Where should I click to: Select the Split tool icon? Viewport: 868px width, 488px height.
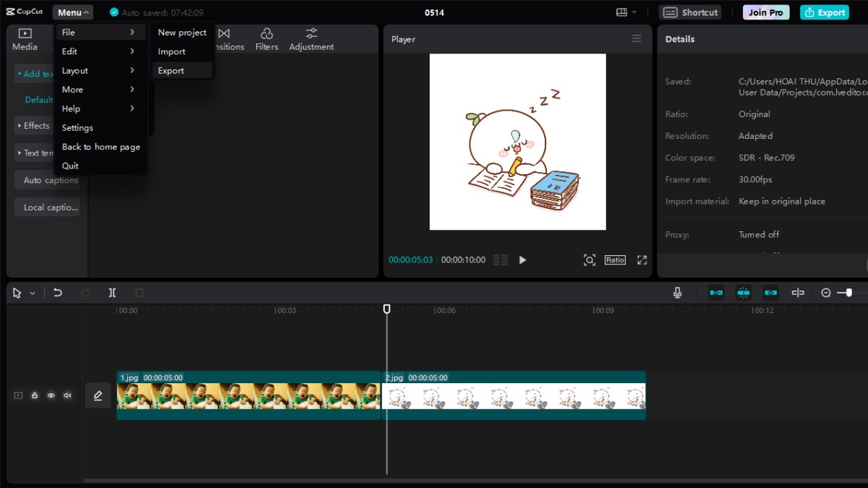112,293
